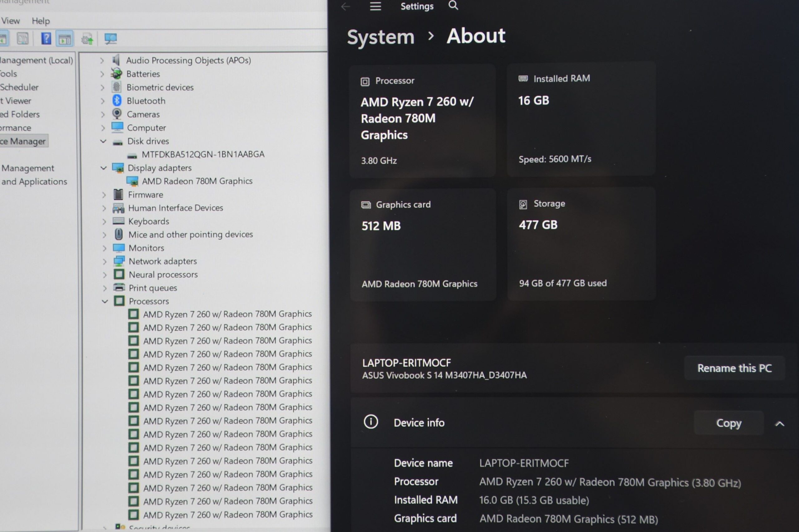Image resolution: width=799 pixels, height=532 pixels.
Task: Click the Storage card showing 477 GB
Action: click(x=581, y=244)
